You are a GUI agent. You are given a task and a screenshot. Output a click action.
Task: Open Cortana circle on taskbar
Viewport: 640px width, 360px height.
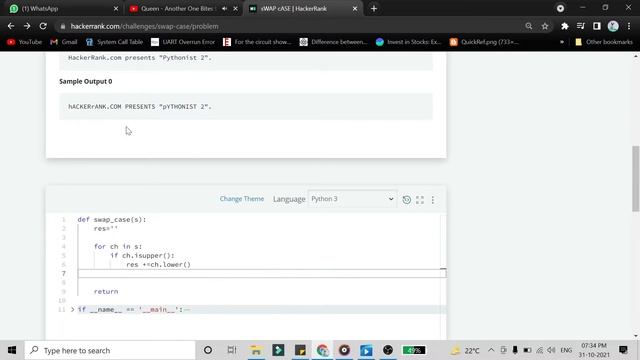click(x=208, y=350)
